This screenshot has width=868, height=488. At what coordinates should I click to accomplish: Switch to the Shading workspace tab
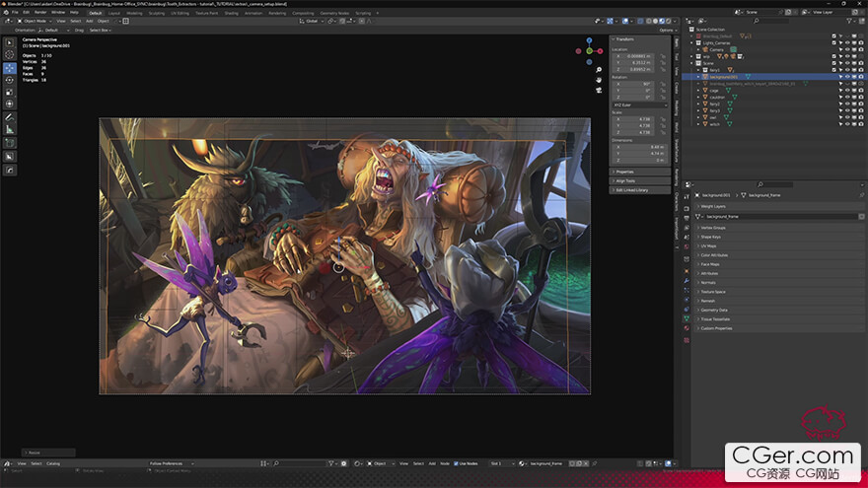pyautogui.click(x=231, y=13)
